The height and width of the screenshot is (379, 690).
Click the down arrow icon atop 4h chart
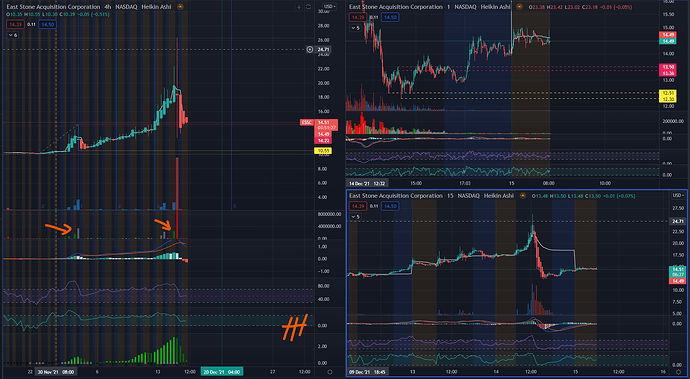[x=299, y=7]
